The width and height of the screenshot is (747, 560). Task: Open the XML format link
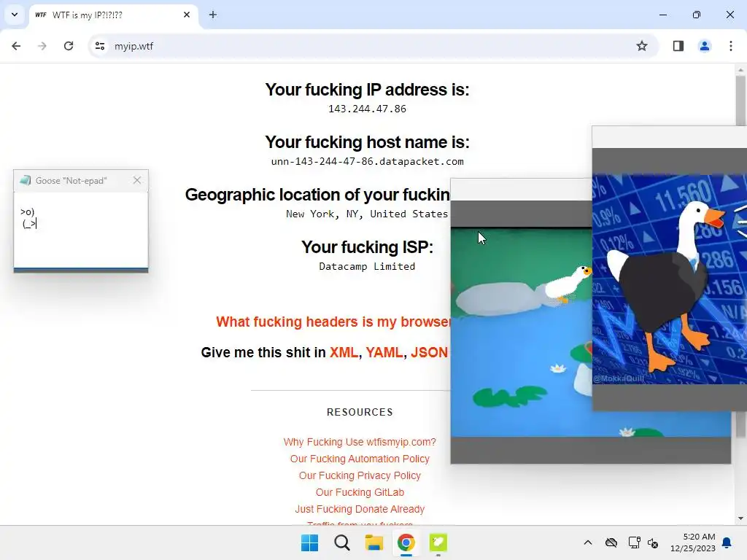344,352
